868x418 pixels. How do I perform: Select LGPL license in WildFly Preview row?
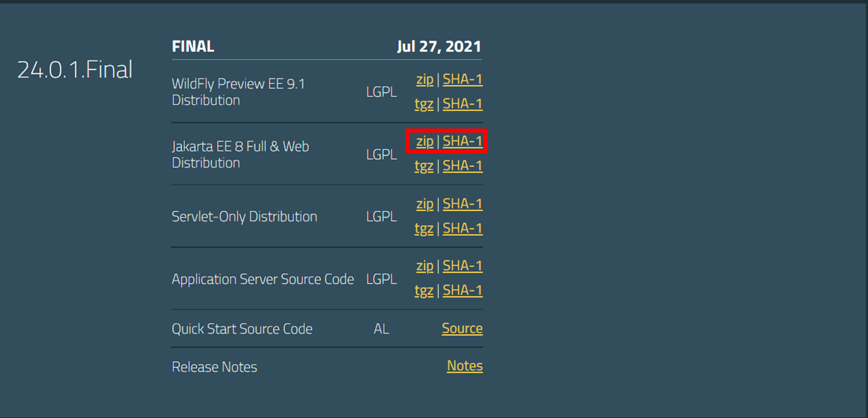[381, 92]
